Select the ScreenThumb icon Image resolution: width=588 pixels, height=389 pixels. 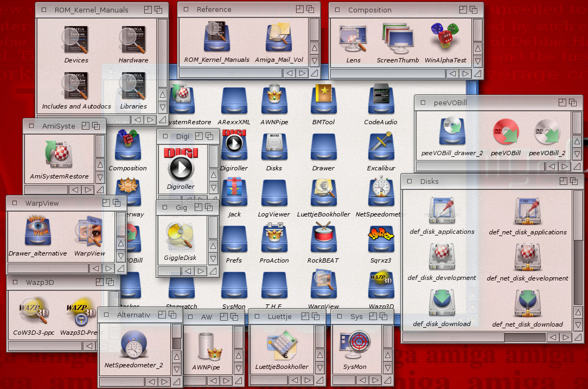tap(398, 39)
